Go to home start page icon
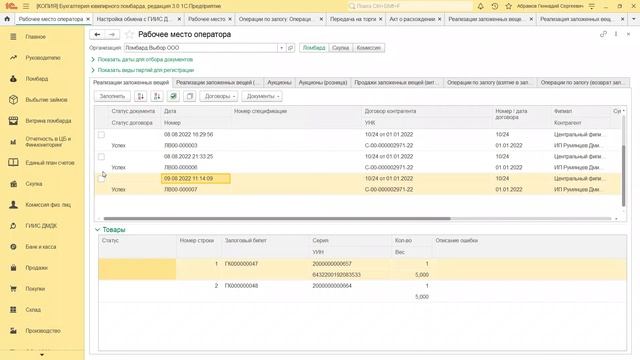The height and width of the screenshot is (360, 640). tap(7, 19)
